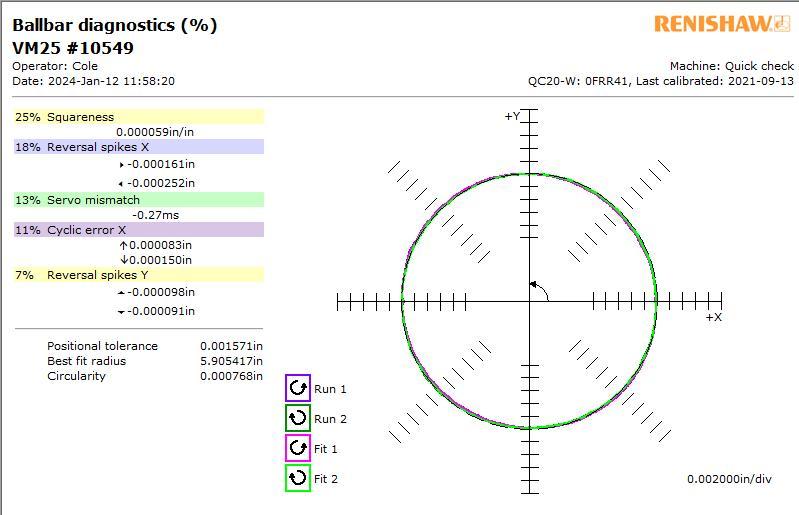The height and width of the screenshot is (515, 799).
Task: Toggle the Run 1 counter-clockwise trace icon
Action: (x=298, y=388)
